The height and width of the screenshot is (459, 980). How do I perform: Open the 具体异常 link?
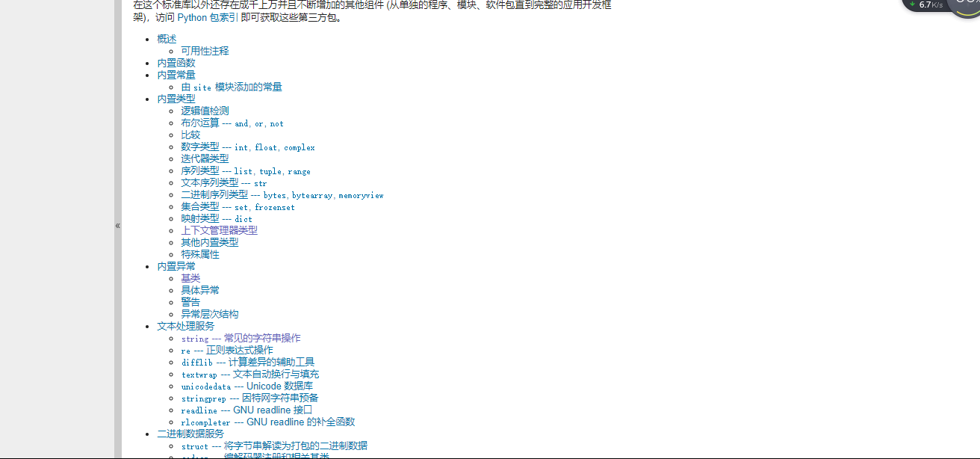(x=200, y=290)
